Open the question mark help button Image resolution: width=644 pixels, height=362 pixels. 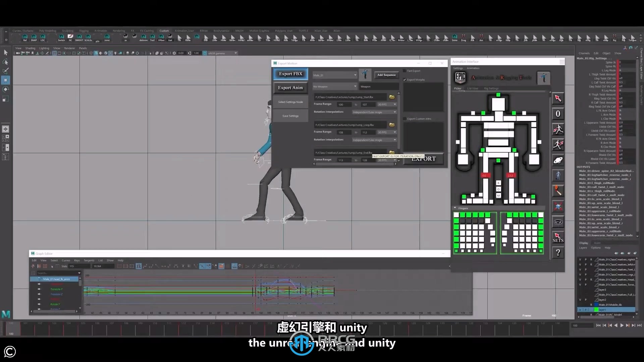[558, 253]
